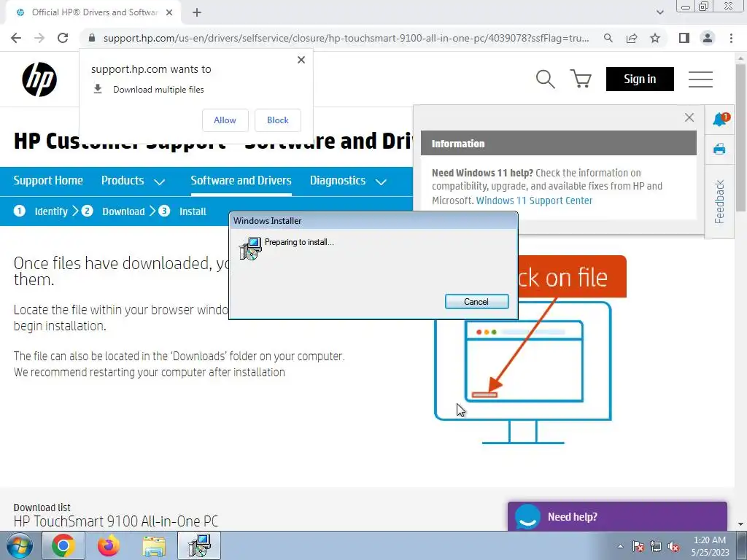
Task: Open the shopping cart
Action: [x=581, y=79]
